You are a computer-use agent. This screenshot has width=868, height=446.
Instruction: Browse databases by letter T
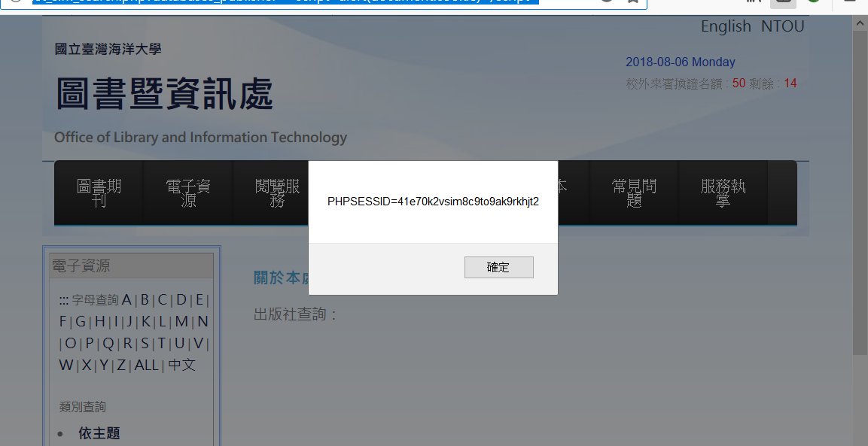point(161,344)
